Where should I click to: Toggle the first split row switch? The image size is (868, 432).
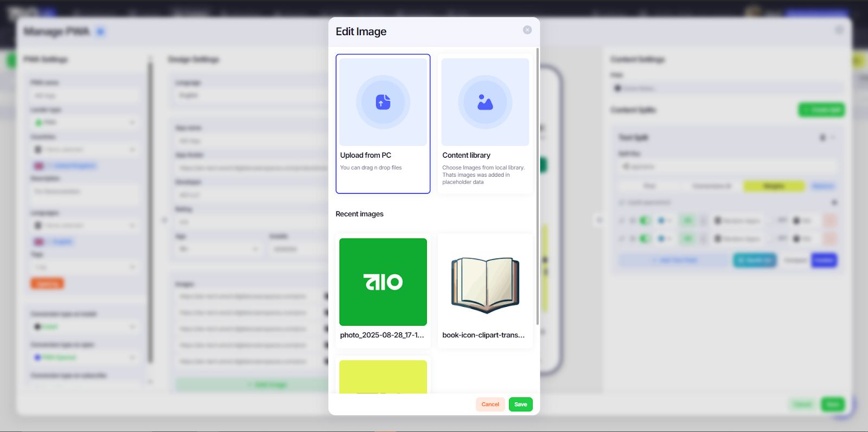644,221
